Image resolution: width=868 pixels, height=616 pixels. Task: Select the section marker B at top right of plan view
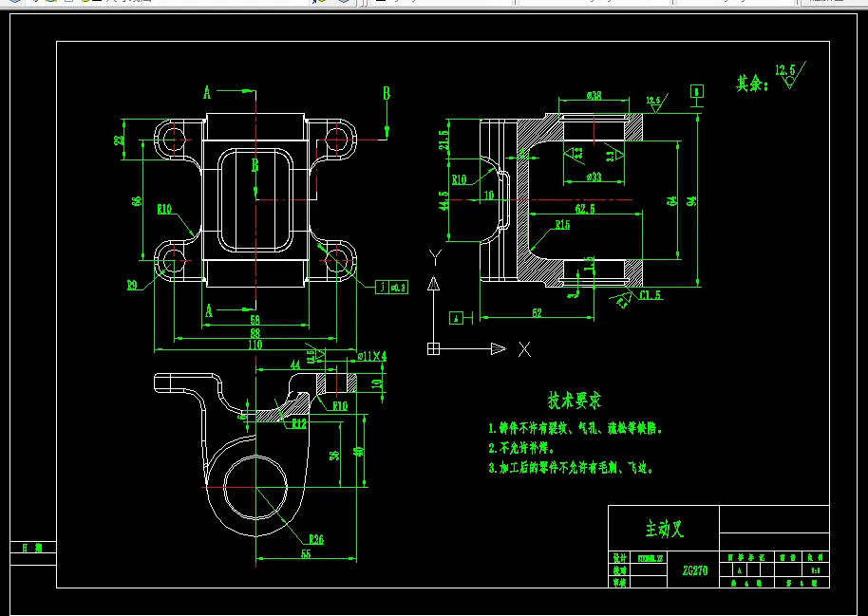[x=387, y=94]
